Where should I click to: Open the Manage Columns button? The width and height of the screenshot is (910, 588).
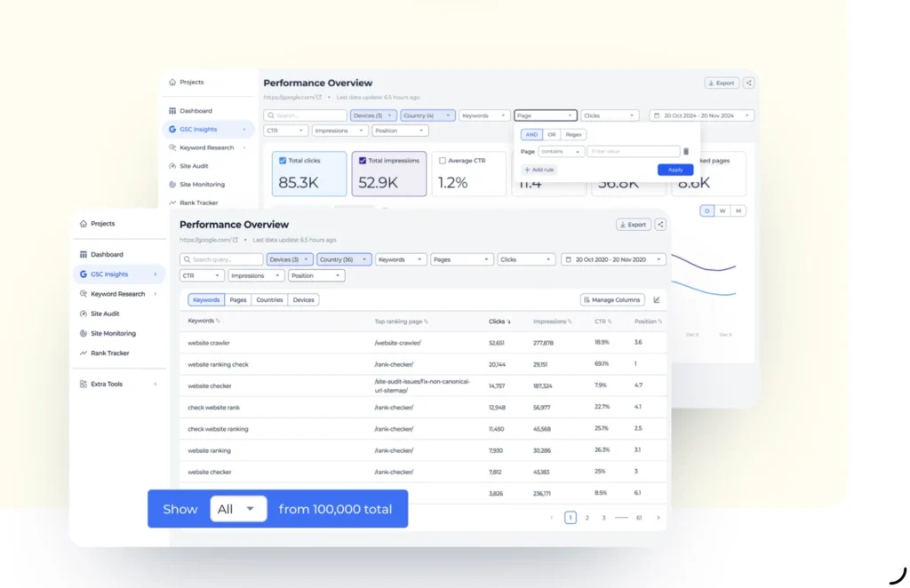[x=612, y=300]
